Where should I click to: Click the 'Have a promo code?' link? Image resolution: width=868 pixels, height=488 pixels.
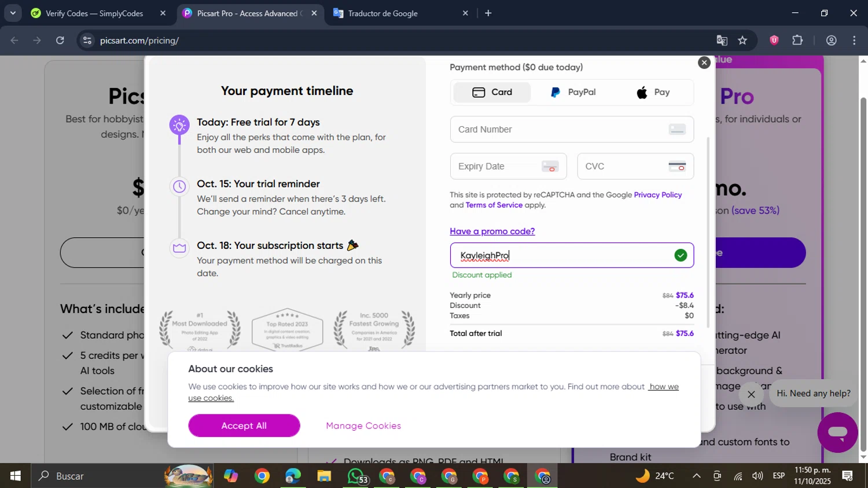492,231
